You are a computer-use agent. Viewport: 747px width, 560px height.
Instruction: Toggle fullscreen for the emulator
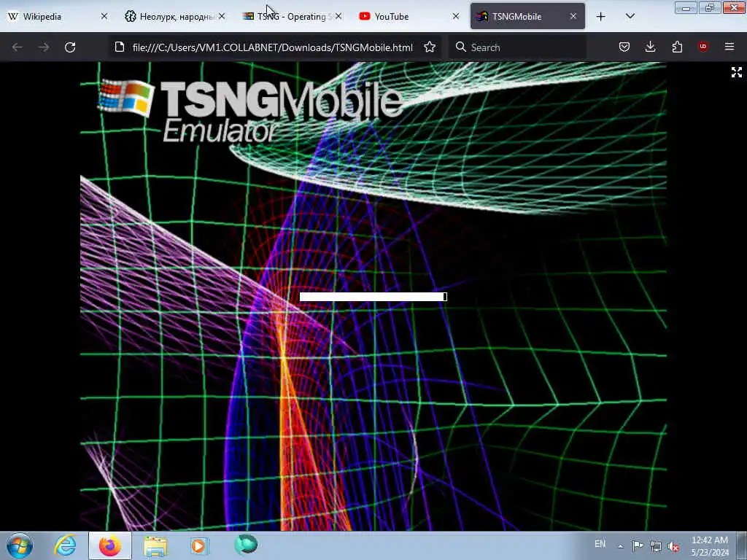[737, 72]
